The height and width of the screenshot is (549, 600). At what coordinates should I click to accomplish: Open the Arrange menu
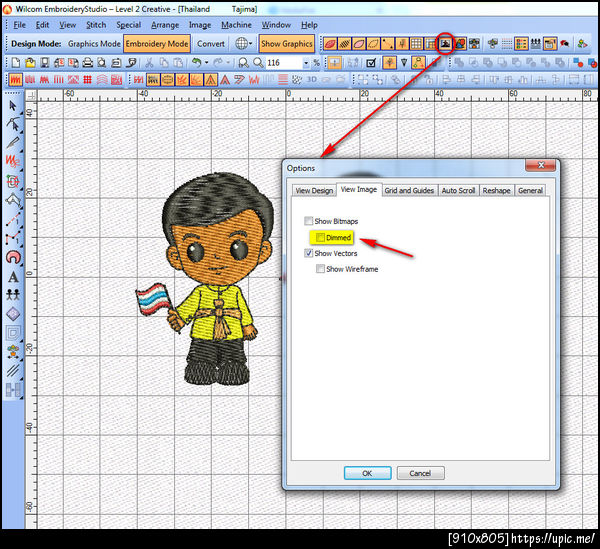click(x=165, y=25)
